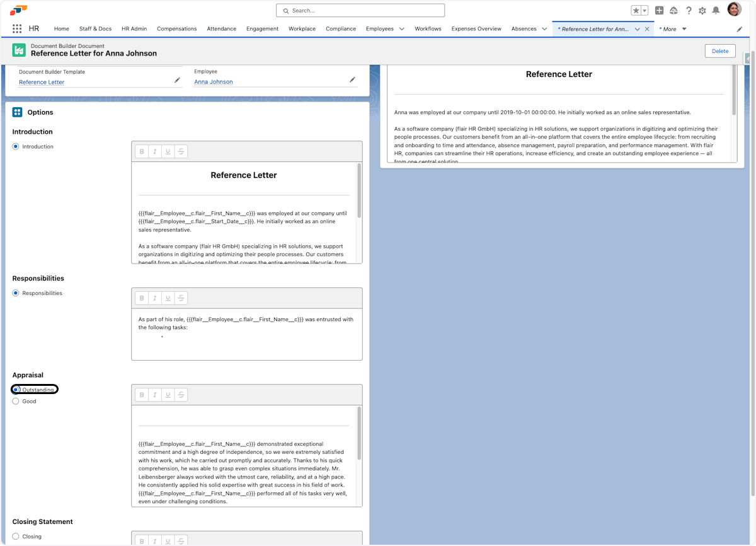Delete the document with the Delete button

pos(719,50)
